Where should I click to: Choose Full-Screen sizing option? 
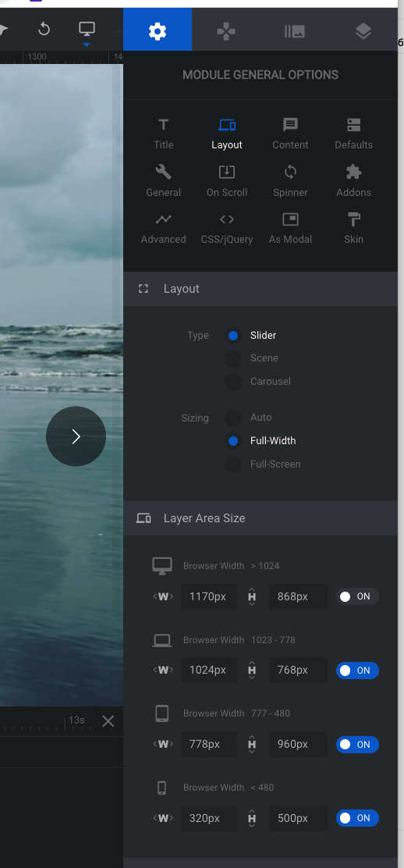pyautogui.click(x=233, y=464)
